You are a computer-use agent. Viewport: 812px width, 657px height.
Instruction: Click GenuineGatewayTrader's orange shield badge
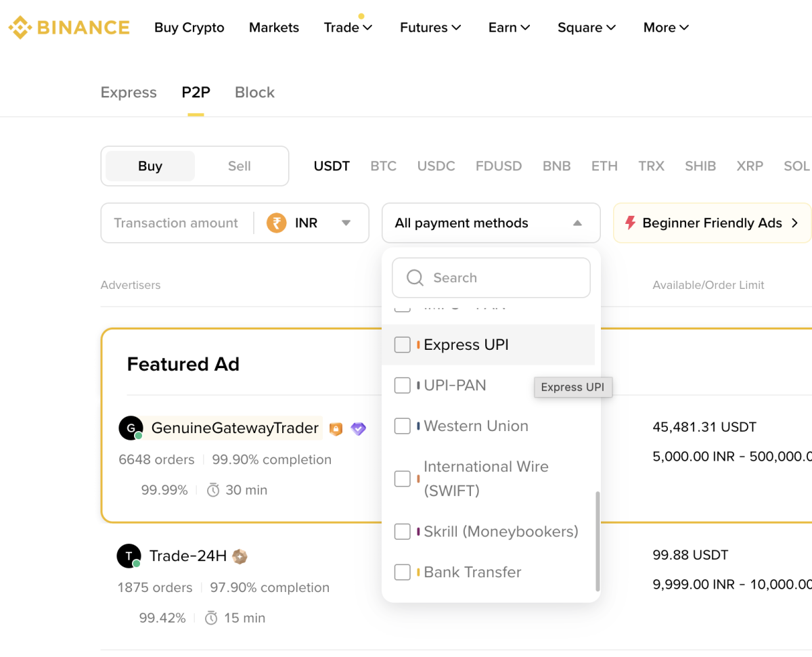click(x=336, y=428)
